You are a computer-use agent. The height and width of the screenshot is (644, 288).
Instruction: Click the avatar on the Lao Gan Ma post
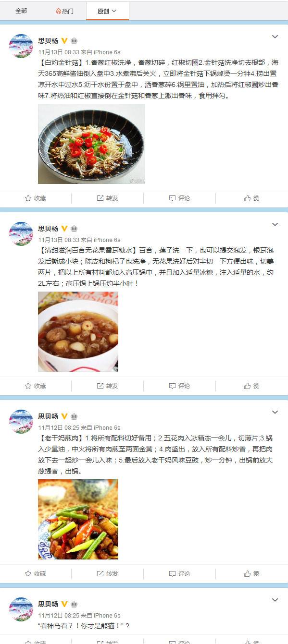[x=21, y=422]
